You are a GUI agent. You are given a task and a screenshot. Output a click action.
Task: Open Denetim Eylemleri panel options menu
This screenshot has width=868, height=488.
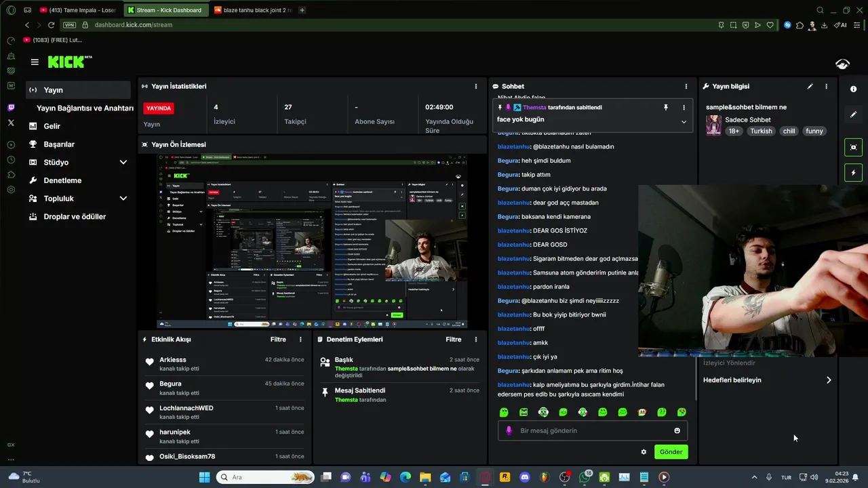click(476, 340)
